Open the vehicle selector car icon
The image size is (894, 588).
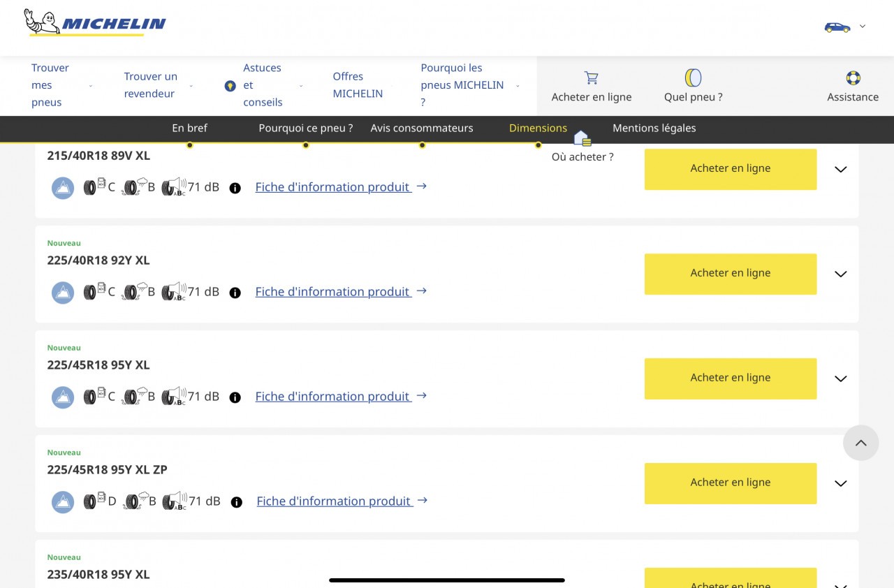[x=837, y=27]
